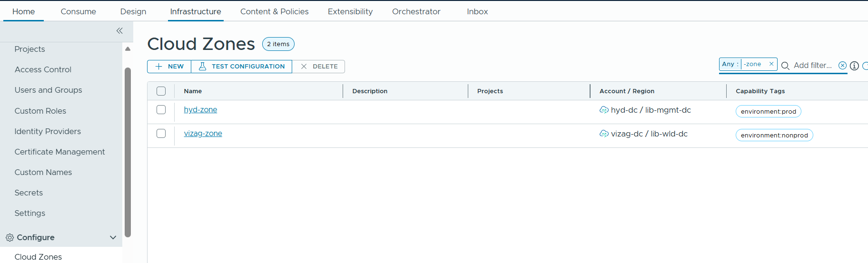Click the Configure gear icon in sidebar

point(10,237)
